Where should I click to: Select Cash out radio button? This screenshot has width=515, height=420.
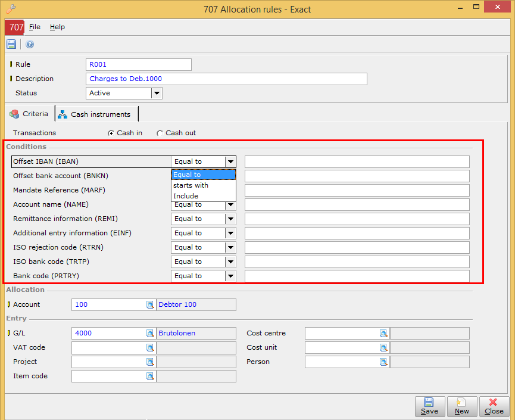(160, 133)
